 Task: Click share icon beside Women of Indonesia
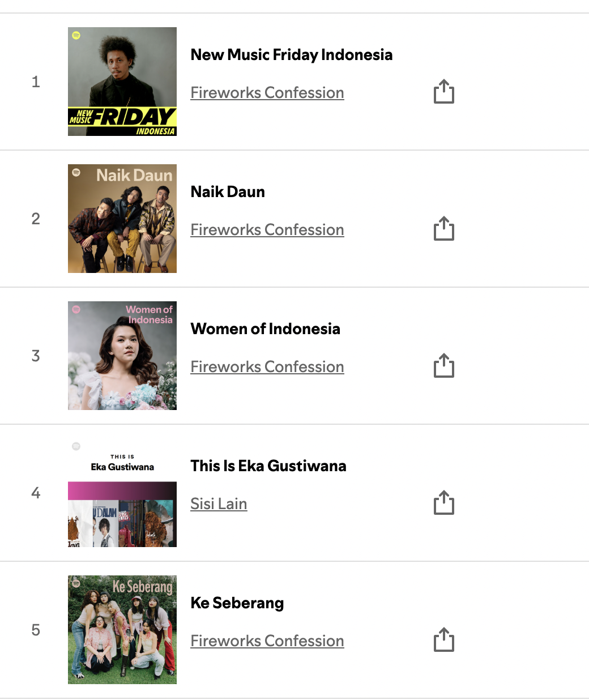tap(444, 366)
